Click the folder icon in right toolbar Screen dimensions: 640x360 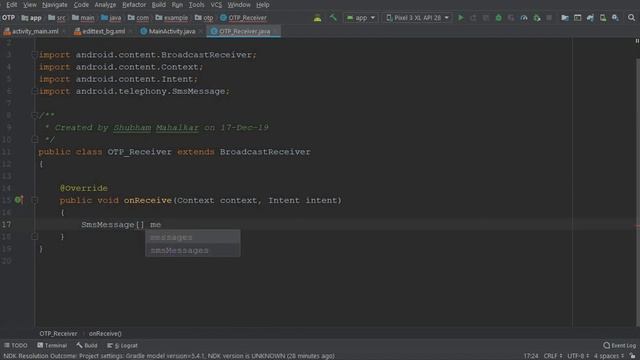[565, 18]
